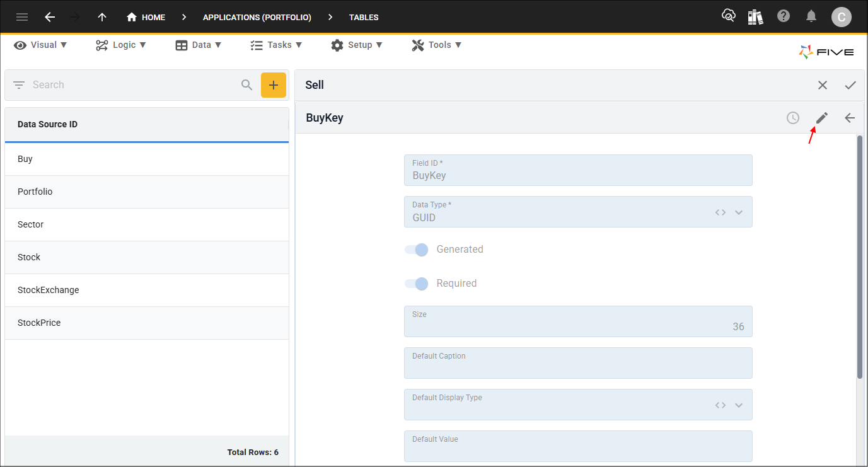Click the Field ID input
The height and width of the screenshot is (467, 868).
click(578, 170)
